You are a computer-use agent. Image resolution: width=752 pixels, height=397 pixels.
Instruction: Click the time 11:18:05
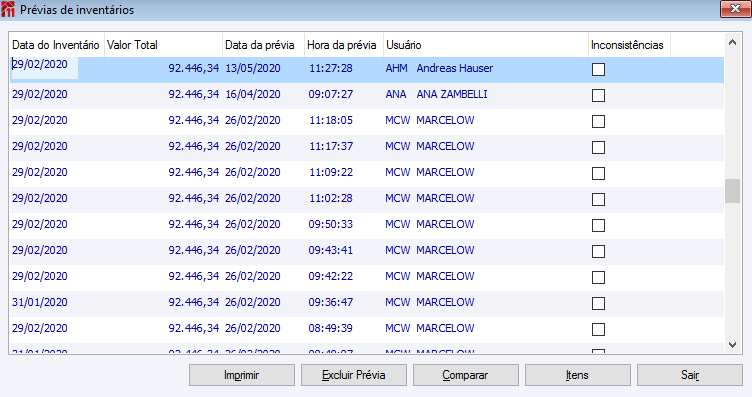pos(331,120)
